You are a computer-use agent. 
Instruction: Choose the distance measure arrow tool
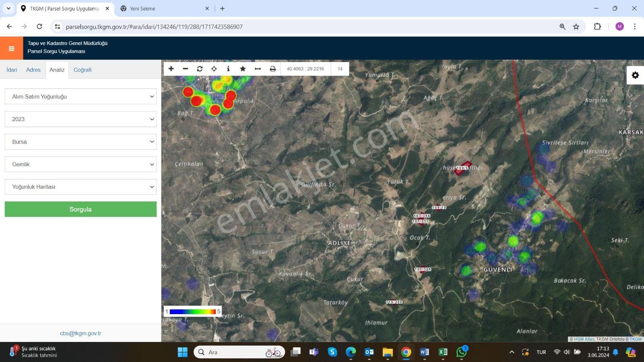(x=258, y=69)
